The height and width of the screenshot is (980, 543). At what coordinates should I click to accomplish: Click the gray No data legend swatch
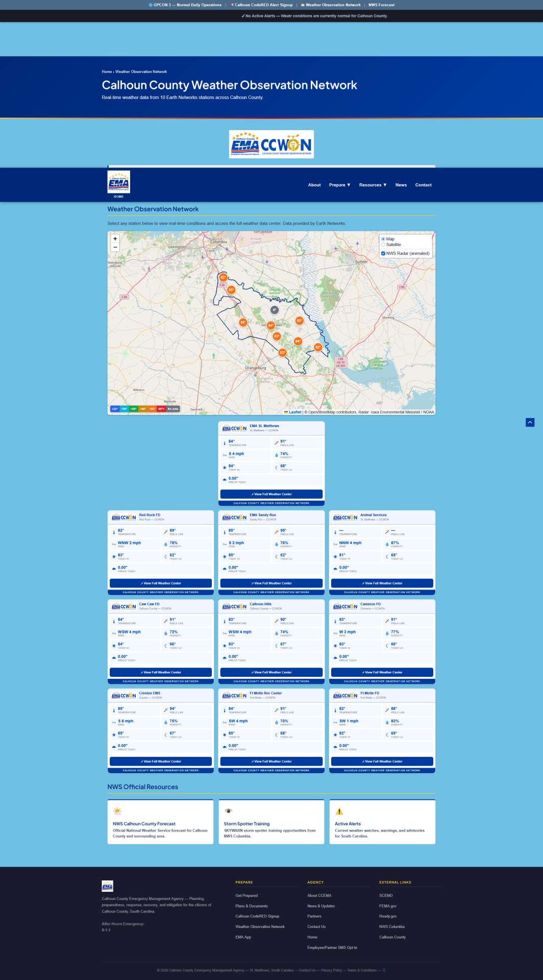pos(173,409)
